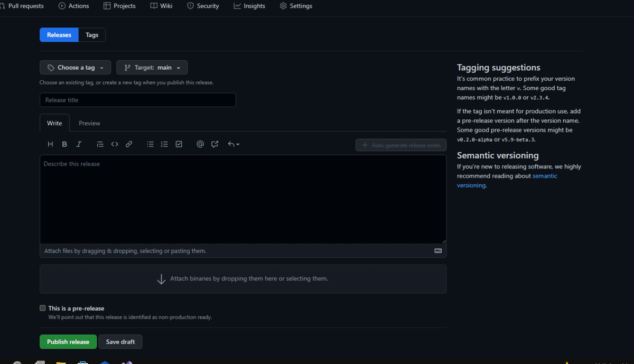Click 'Attach binaries by dropping them here' area
The height and width of the screenshot is (364, 634).
point(243,279)
